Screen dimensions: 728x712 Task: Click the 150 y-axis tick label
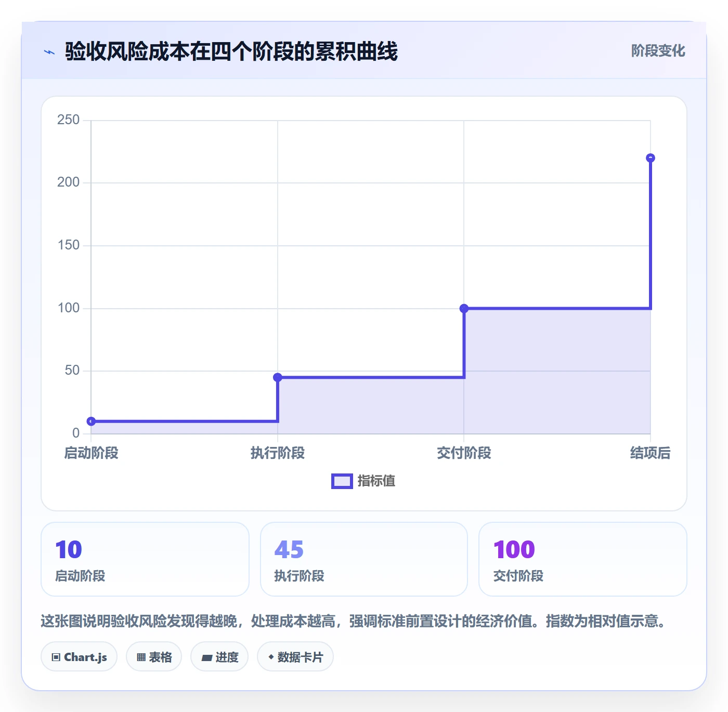pyautogui.click(x=69, y=245)
